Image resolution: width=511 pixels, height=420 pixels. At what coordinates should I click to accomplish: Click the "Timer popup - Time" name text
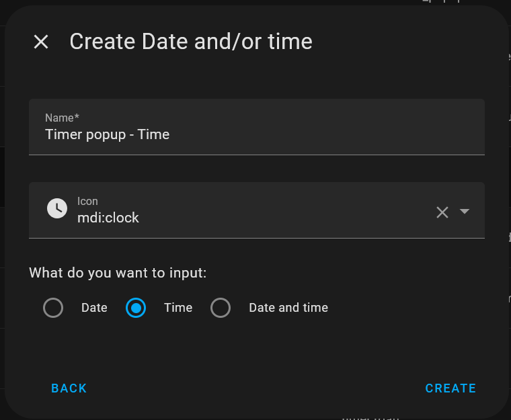tap(107, 134)
